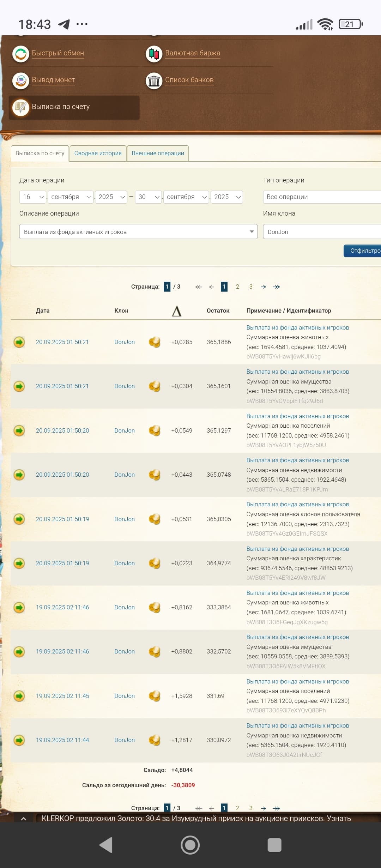Tap the Валютная биржа candlestick icon
The image size is (381, 868).
[x=154, y=54]
